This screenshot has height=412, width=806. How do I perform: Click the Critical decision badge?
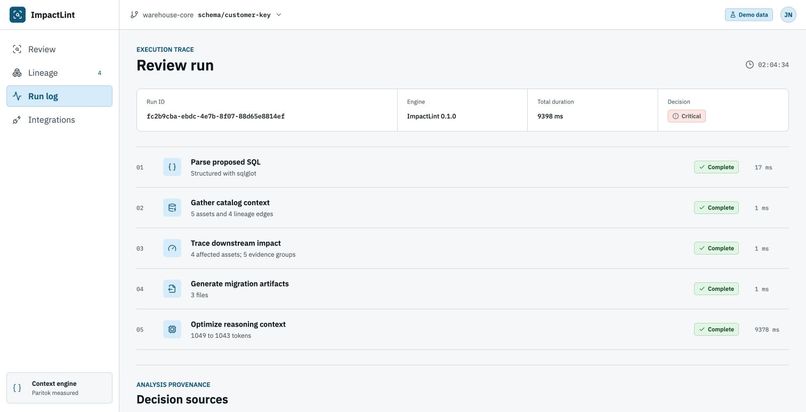point(686,116)
